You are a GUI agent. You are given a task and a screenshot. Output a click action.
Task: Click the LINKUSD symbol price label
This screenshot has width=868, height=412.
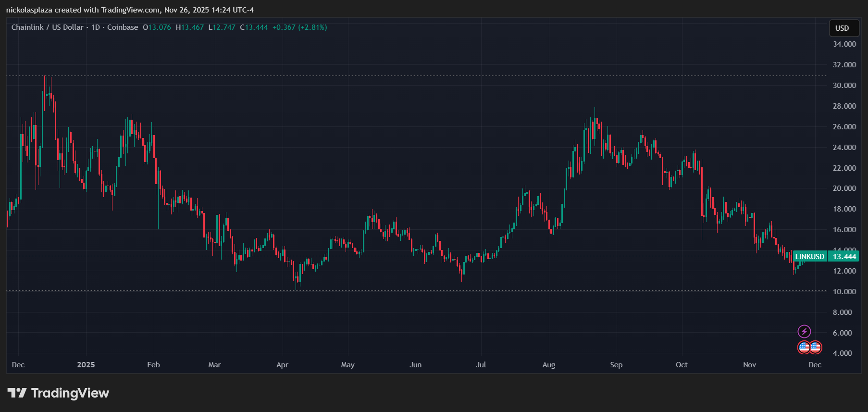click(810, 257)
